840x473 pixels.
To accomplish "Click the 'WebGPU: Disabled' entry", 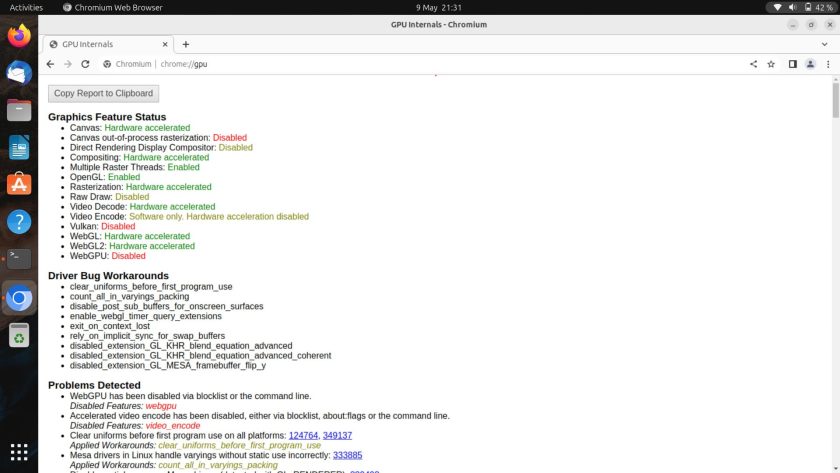I will [x=108, y=256].
